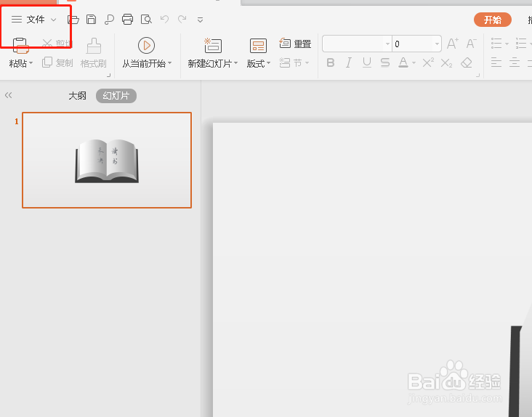Expand the font size dropdown arrow

click(437, 44)
